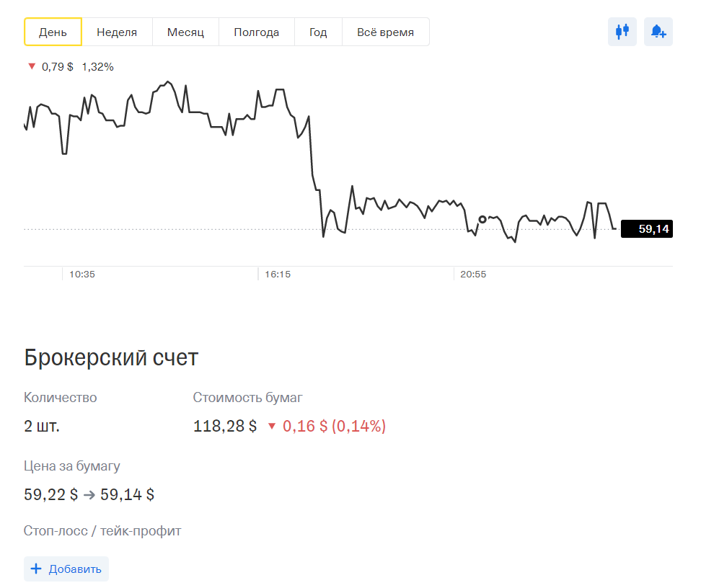Click the plus icon beside Добавить

(36, 569)
